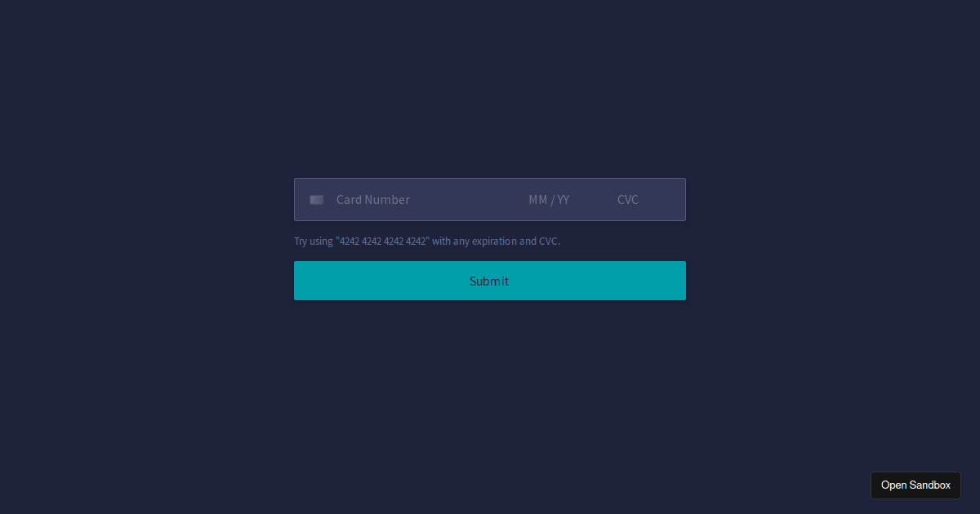This screenshot has height=514, width=980.
Task: Click the gray card placeholder icon in the field
Action: click(x=317, y=200)
